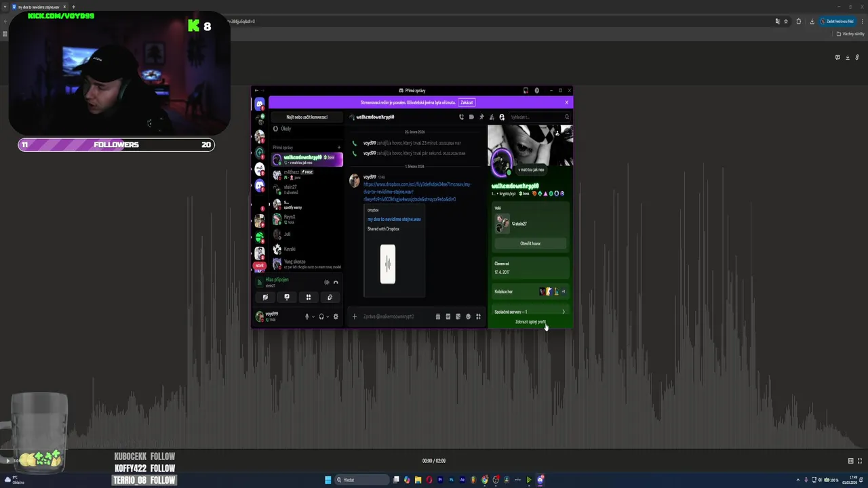Start an activity in voice panel
Image resolution: width=868 pixels, height=488 pixels.
[309, 297]
